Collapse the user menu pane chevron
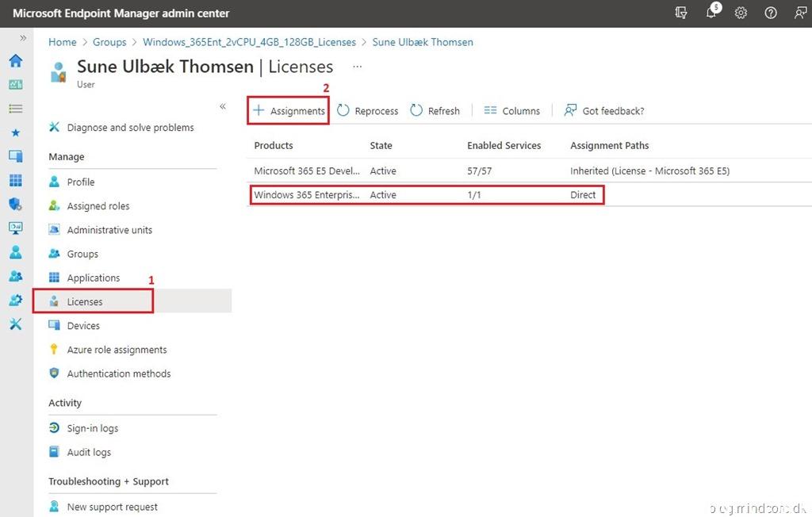The image size is (812, 517). click(x=223, y=106)
